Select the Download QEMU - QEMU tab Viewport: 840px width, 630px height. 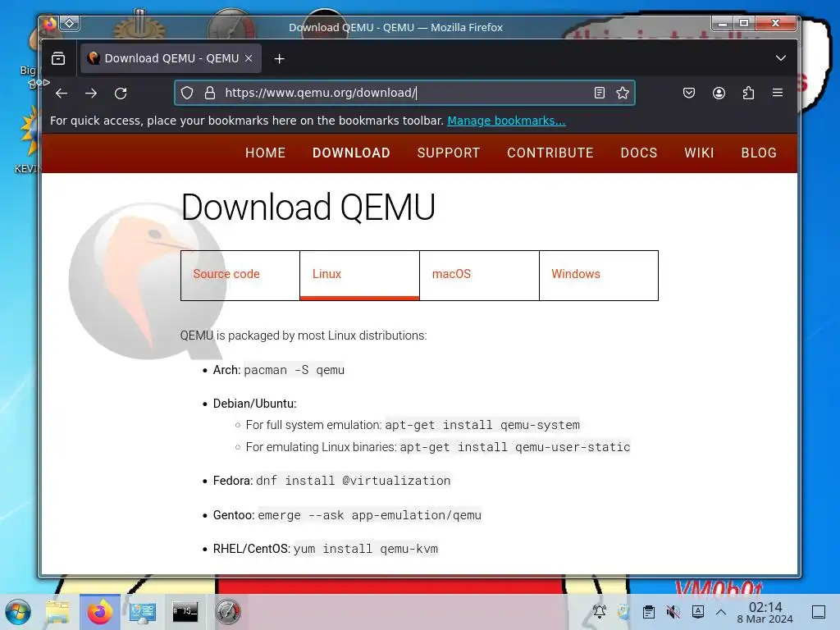coord(171,58)
